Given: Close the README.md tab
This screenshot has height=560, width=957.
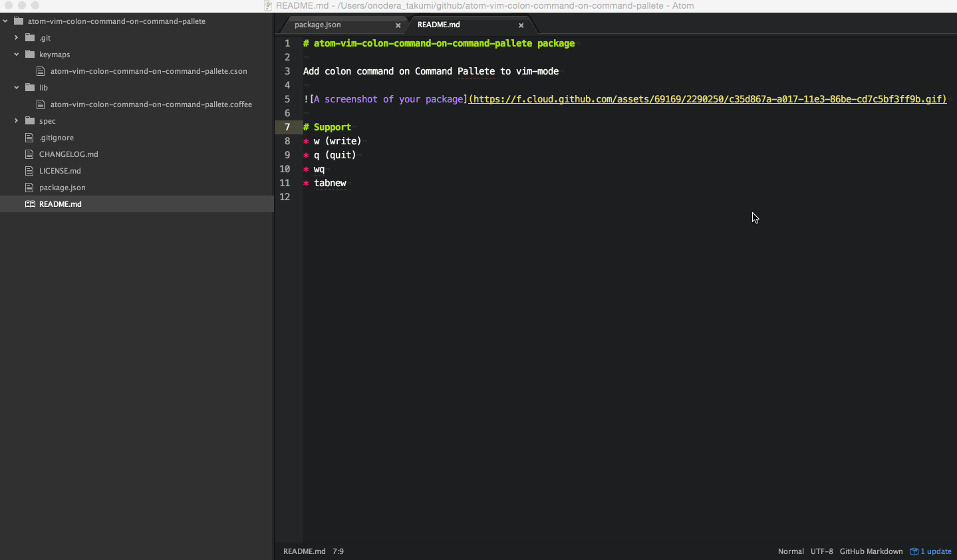Looking at the screenshot, I should pyautogui.click(x=521, y=25).
